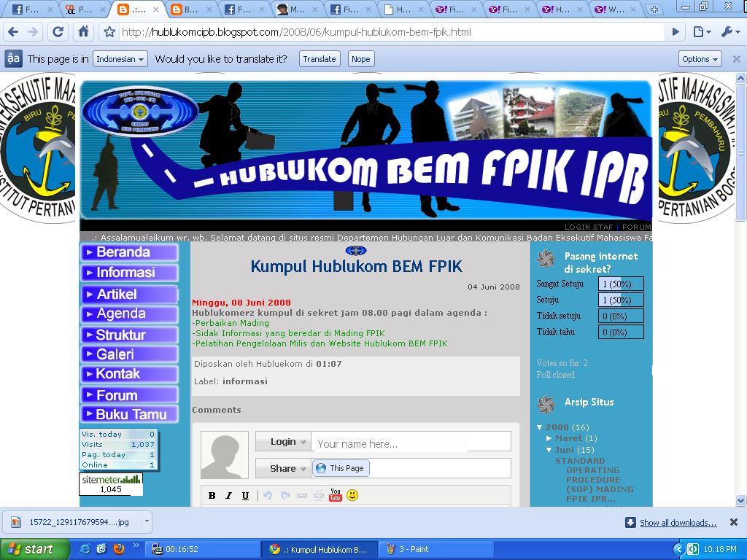
Task: Toggle bold formatting in the comment editor
Action: coord(212,495)
